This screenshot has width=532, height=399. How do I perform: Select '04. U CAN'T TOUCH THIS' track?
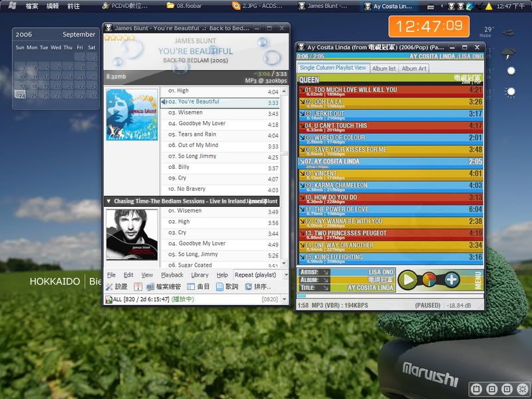(390, 127)
